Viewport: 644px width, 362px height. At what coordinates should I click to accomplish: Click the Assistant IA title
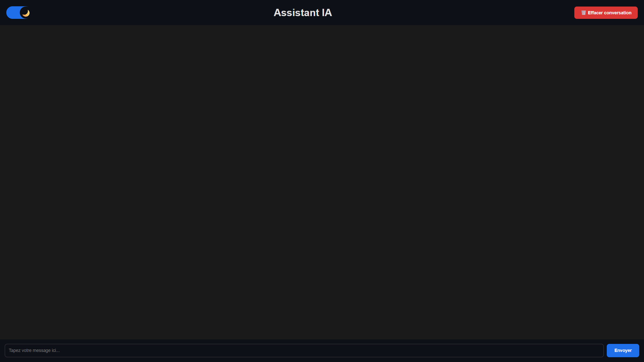[x=303, y=13]
